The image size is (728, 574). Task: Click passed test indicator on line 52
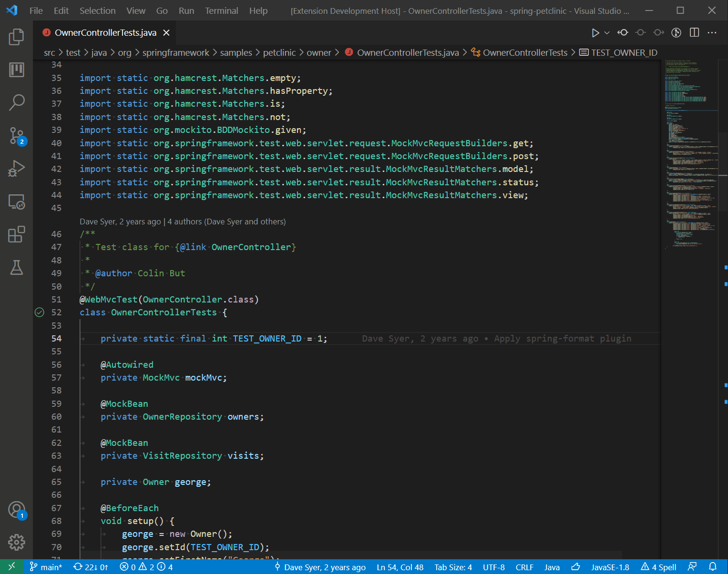point(40,312)
